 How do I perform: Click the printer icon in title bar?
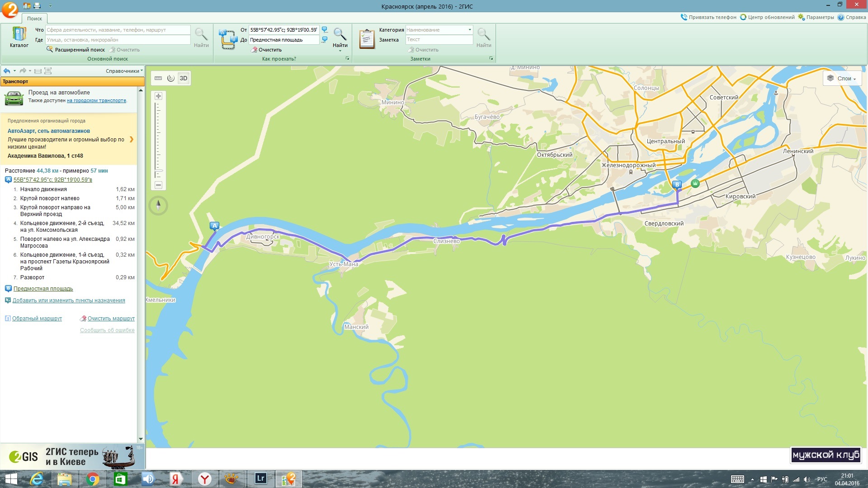coord(37,5)
